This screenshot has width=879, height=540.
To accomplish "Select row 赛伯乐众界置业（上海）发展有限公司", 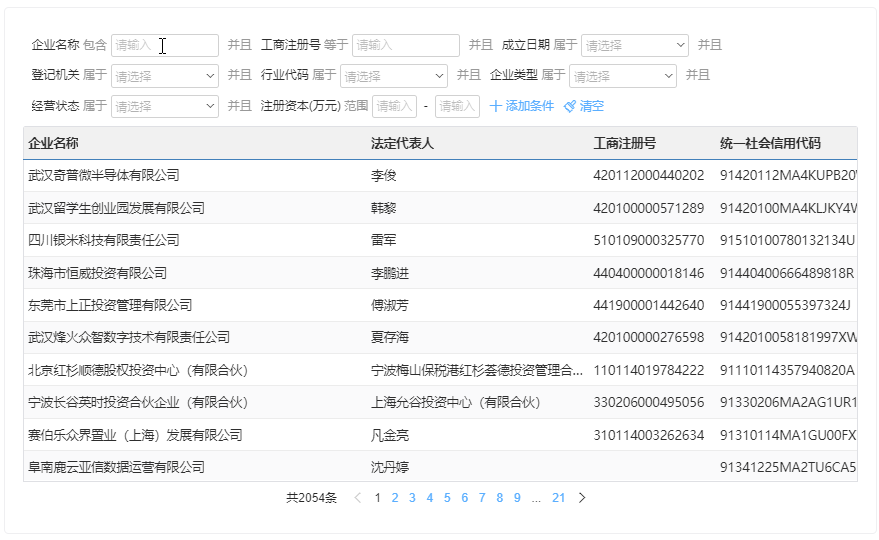I will [440, 435].
